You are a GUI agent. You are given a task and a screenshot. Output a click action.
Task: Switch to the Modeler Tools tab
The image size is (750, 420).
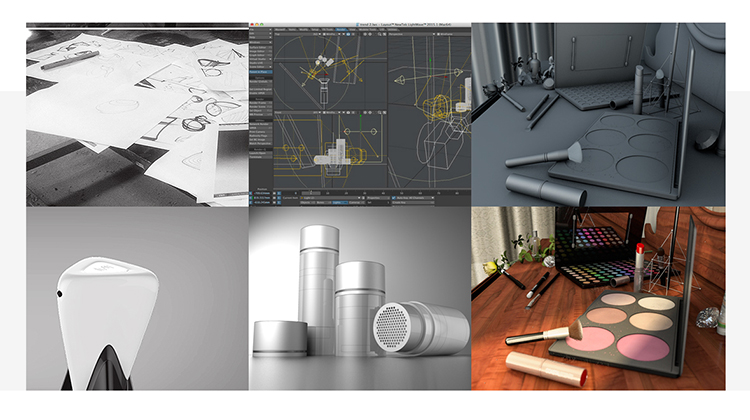pos(367,30)
